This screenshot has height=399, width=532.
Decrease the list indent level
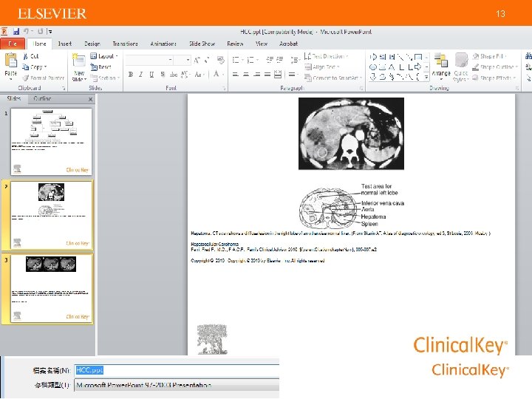pyautogui.click(x=270, y=60)
